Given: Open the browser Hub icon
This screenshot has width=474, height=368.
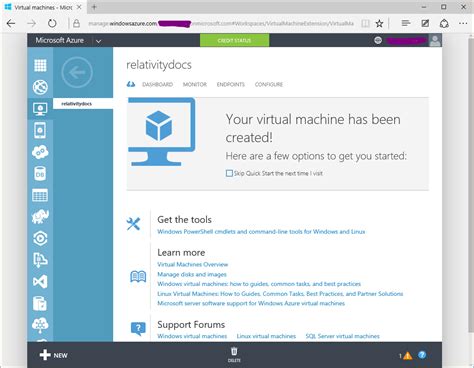Looking at the screenshot, I should 406,23.
